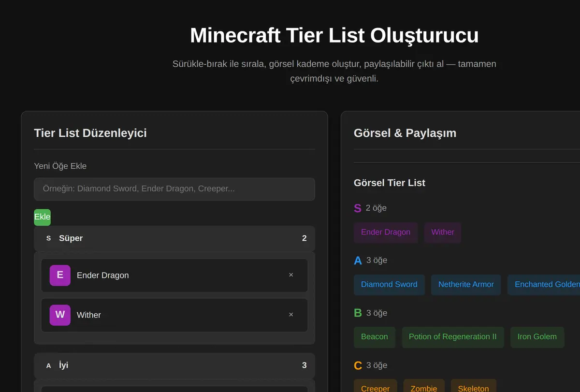Select the Wither row in the editor
This screenshot has height=392, width=580.
(x=174, y=315)
